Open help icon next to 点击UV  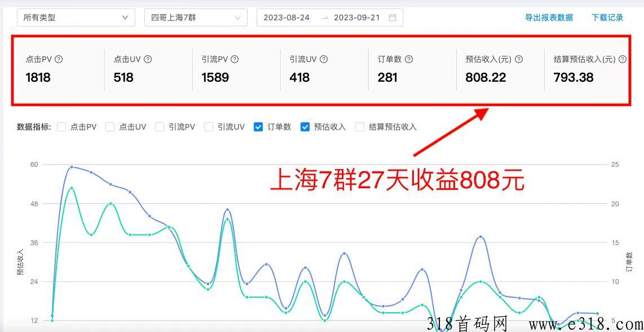(148, 59)
